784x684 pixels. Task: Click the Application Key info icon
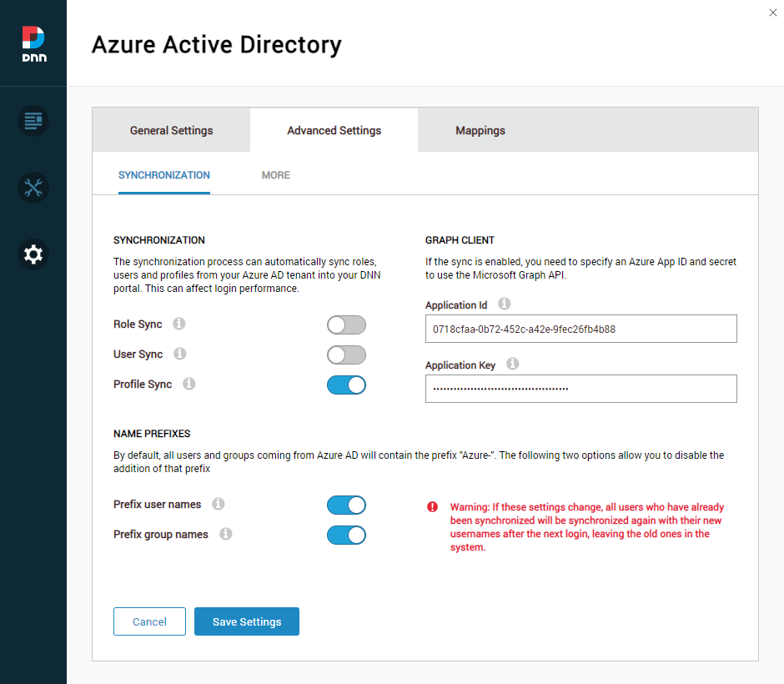pos(512,364)
